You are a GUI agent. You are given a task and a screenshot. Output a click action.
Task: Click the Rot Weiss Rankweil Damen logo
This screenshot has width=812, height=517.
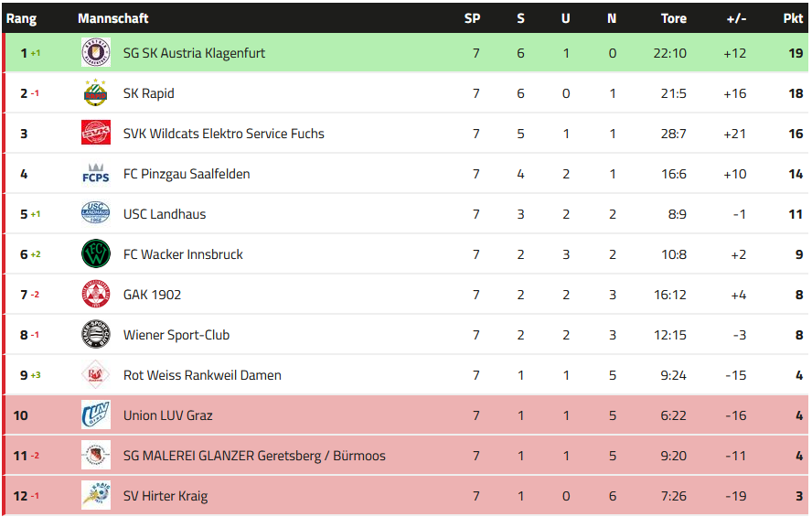96,375
